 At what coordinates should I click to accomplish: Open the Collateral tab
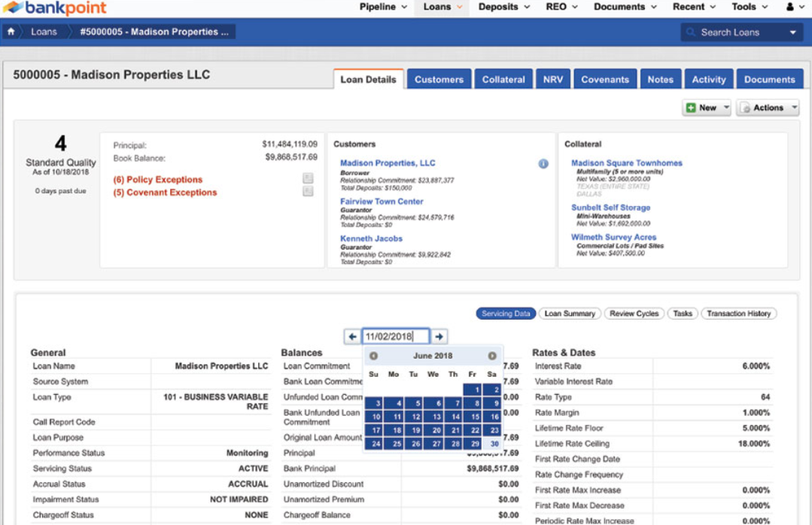(503, 79)
